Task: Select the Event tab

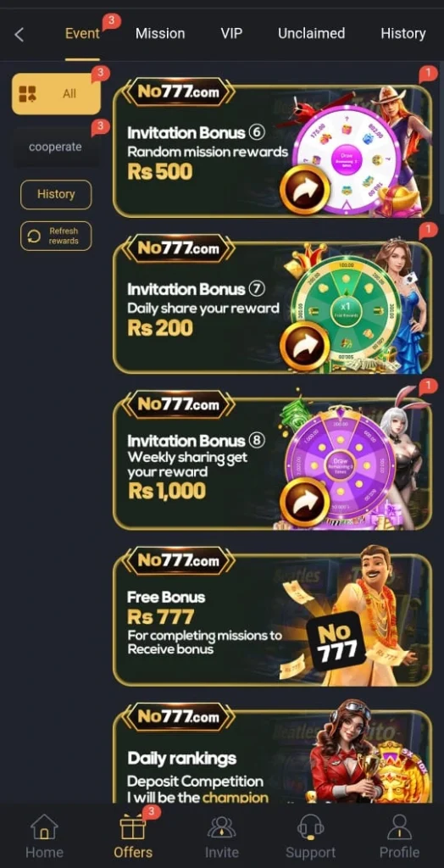Action: 82,34
